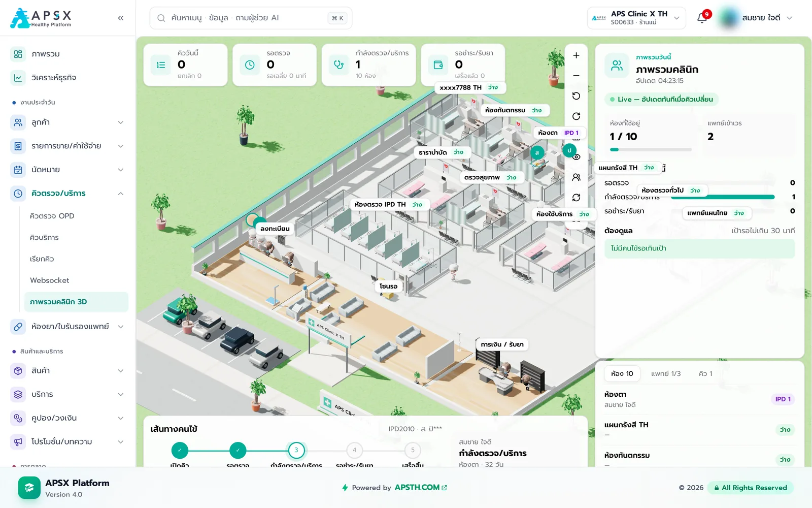The image size is (812, 508).
Task: Expand the สินค้า menu
Action: [x=68, y=371]
